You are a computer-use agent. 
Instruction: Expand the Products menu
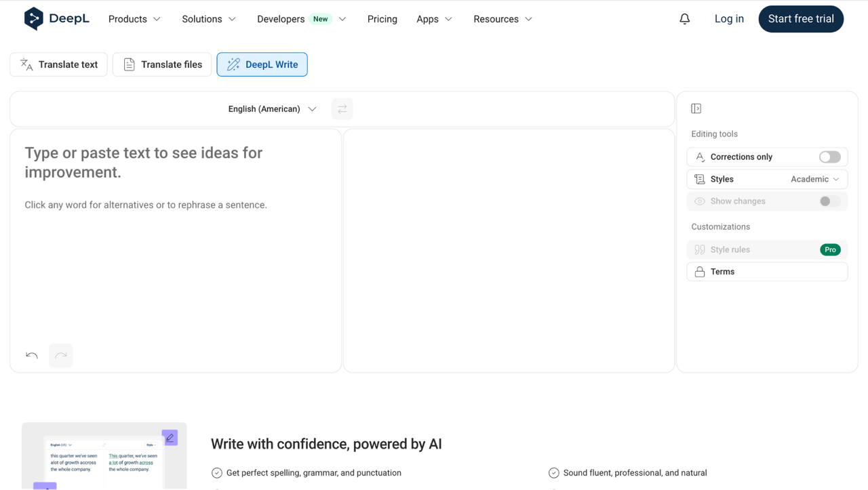[x=134, y=19]
